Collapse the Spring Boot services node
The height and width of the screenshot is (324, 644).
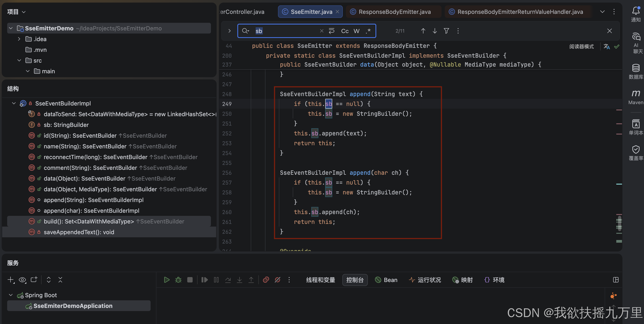click(11, 295)
